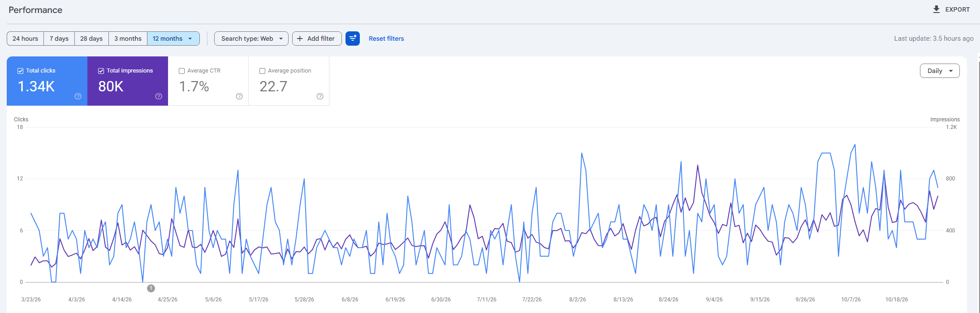
Task: Enable the Average CTR checkbox
Action: [x=181, y=71]
